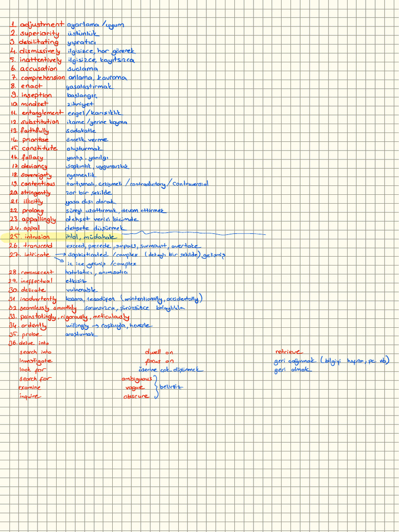This screenshot has width=399, height=532.
Task: Select the word "constitute" in entry 15
Action: pos(39,149)
